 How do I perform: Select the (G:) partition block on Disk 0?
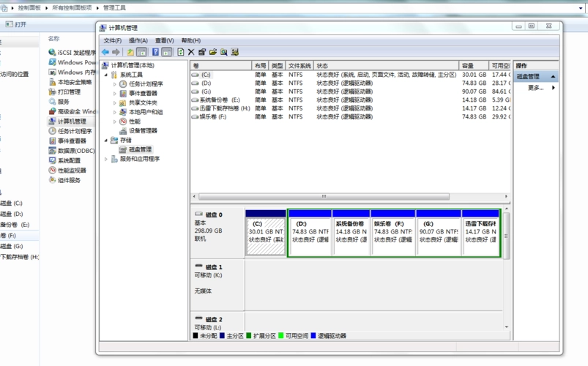tap(438, 236)
